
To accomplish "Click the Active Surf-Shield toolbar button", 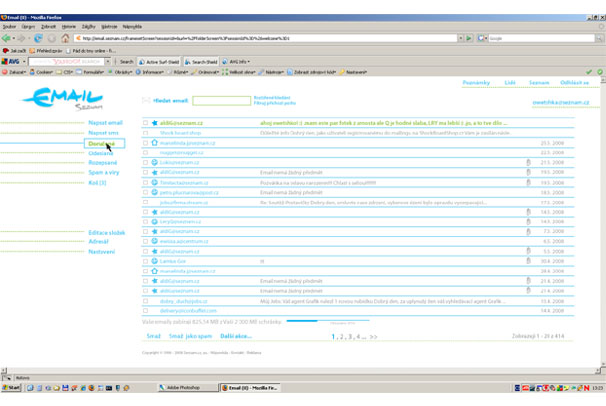I will point(159,61).
